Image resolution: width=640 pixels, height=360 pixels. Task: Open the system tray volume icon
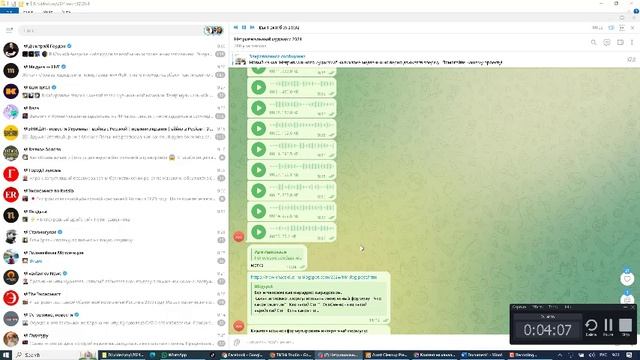click(592, 355)
